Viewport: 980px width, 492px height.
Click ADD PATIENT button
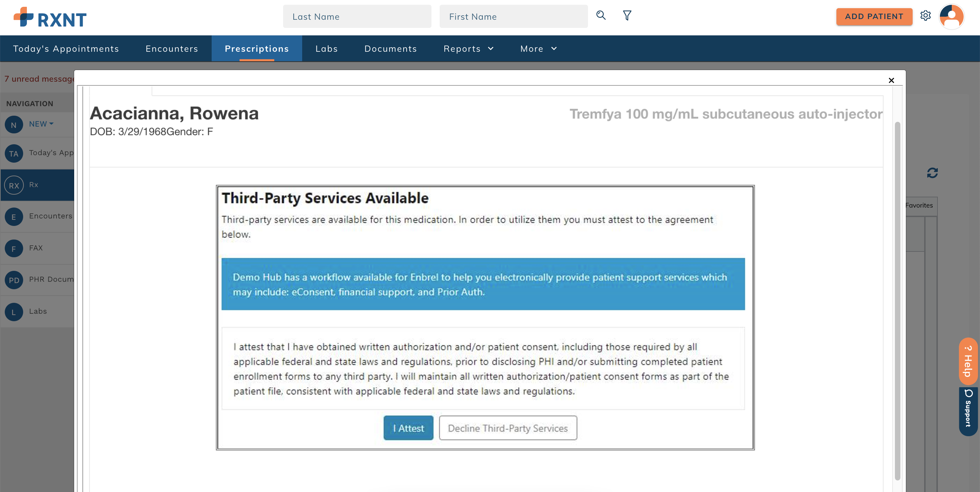pyautogui.click(x=874, y=16)
